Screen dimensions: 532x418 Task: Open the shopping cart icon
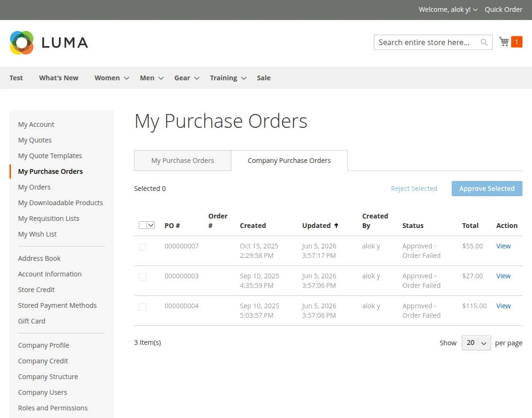[x=504, y=42]
